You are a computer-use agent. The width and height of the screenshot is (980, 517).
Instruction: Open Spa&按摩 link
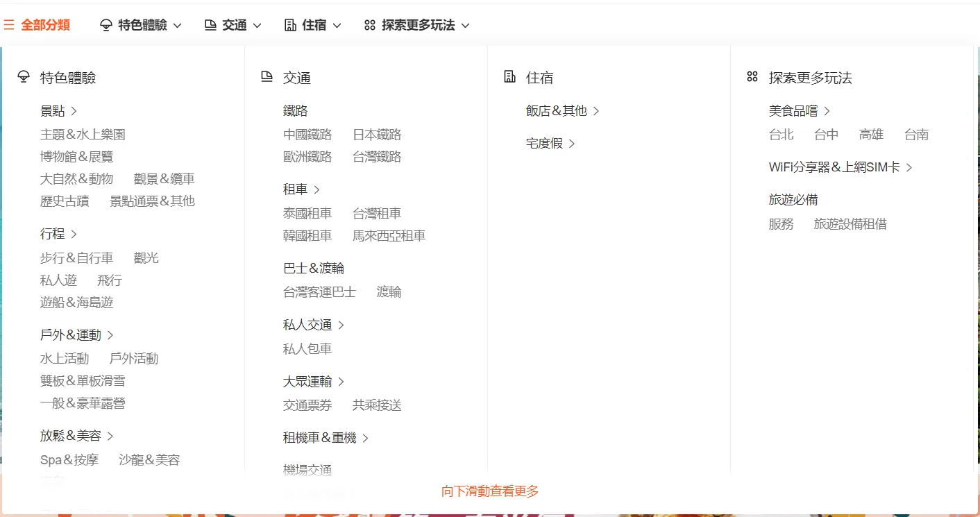(x=69, y=460)
